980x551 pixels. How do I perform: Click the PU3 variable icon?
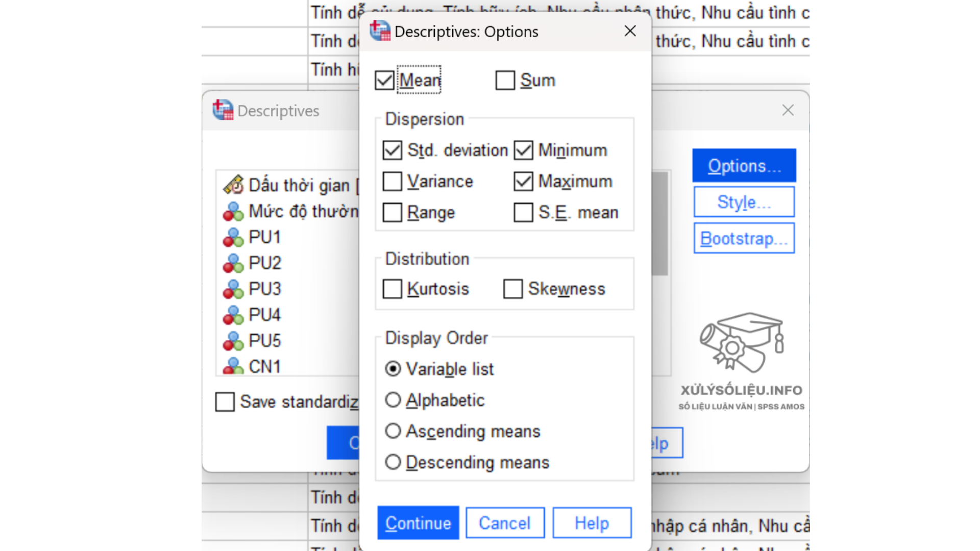click(233, 289)
